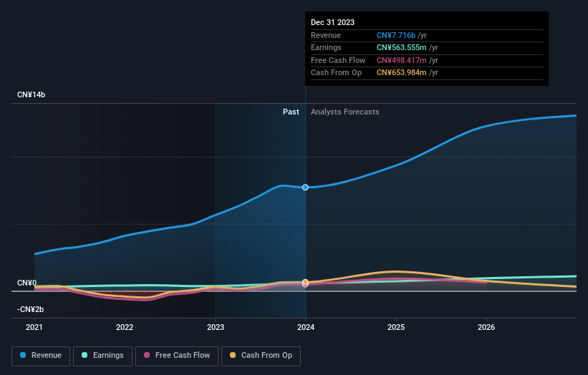
Task: Click the CN¥653.984m cash from op value
Action: click(x=402, y=73)
